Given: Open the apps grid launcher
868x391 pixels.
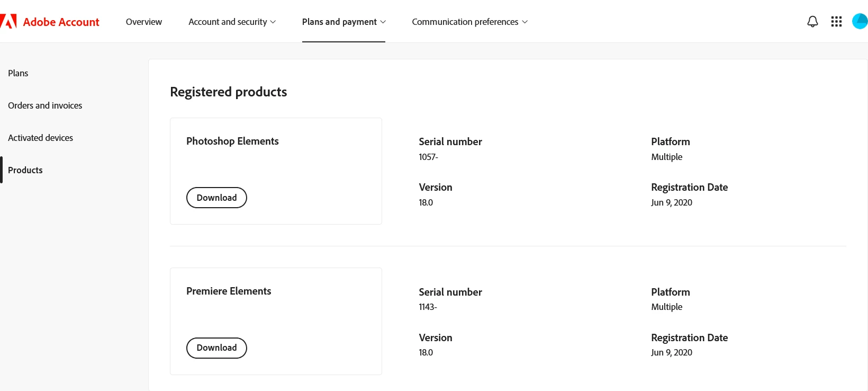Looking at the screenshot, I should [836, 22].
